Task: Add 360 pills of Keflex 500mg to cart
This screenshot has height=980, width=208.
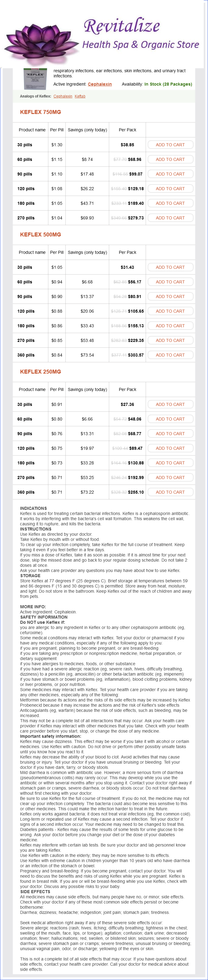Action: pyautogui.click(x=170, y=355)
